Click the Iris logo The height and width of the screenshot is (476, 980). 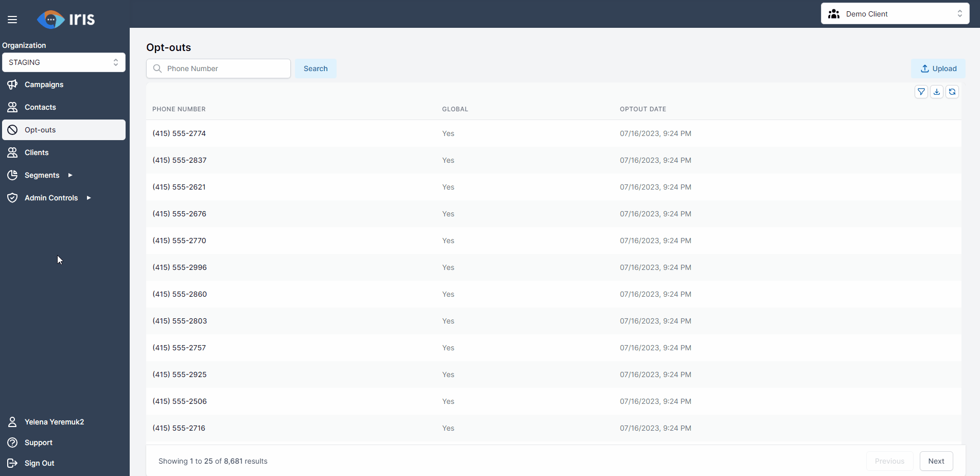pos(66,19)
